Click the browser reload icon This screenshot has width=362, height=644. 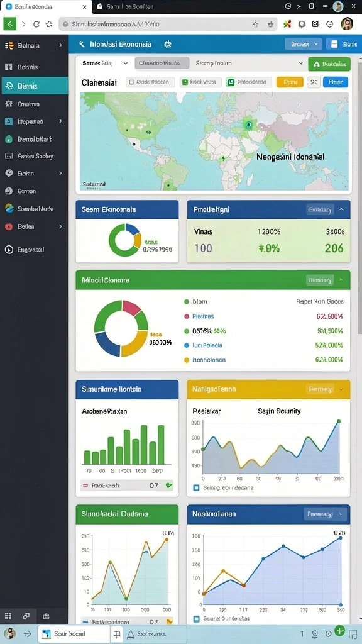pyautogui.click(x=36, y=25)
